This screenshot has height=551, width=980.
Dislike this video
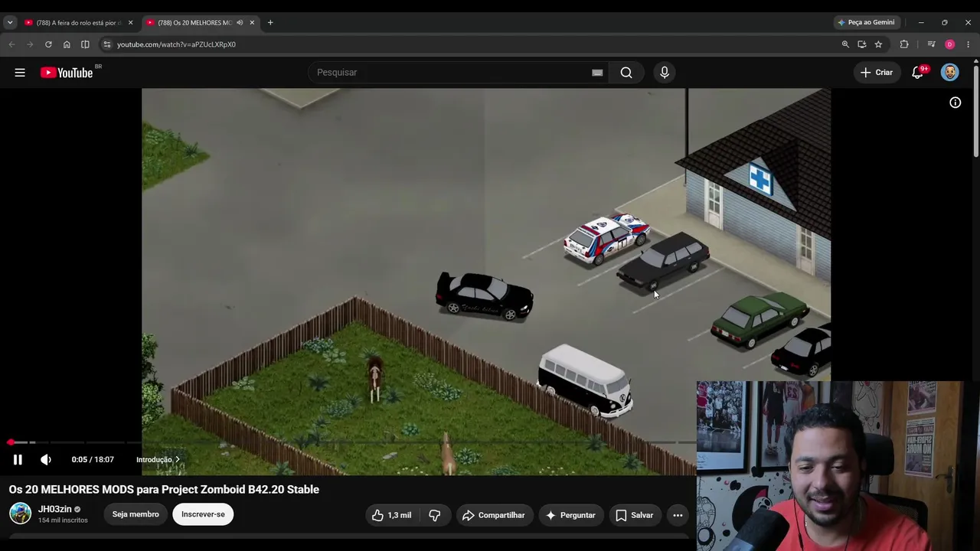[x=434, y=515]
